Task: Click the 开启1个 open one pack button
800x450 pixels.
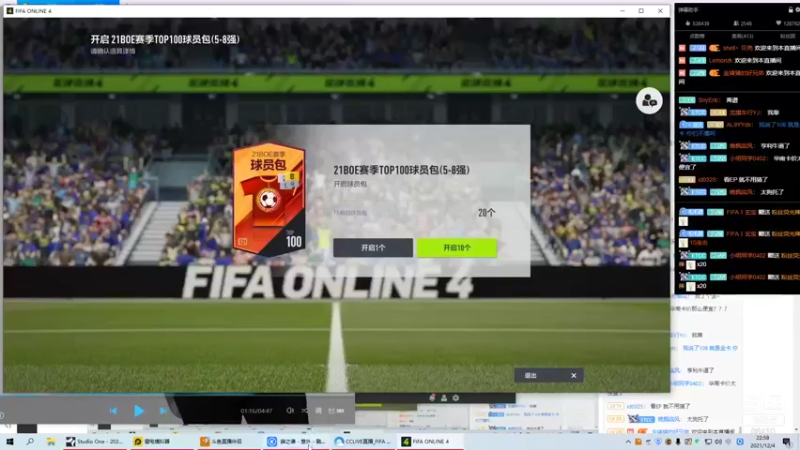Action: (373, 247)
